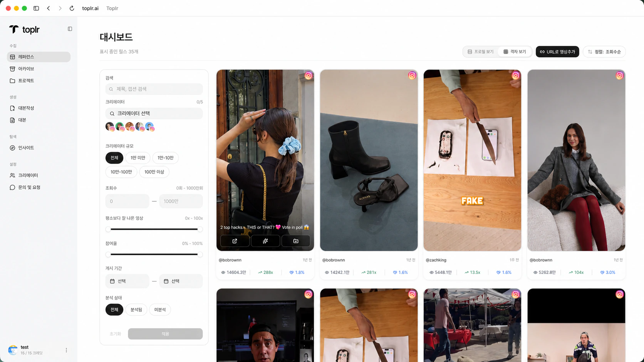Screen dimensions: 644x362
Task: Click 초기화 reset button
Action: click(x=115, y=334)
